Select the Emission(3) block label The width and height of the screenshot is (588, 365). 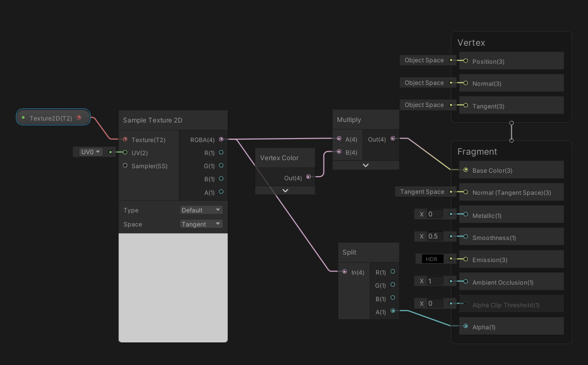tap(490, 260)
